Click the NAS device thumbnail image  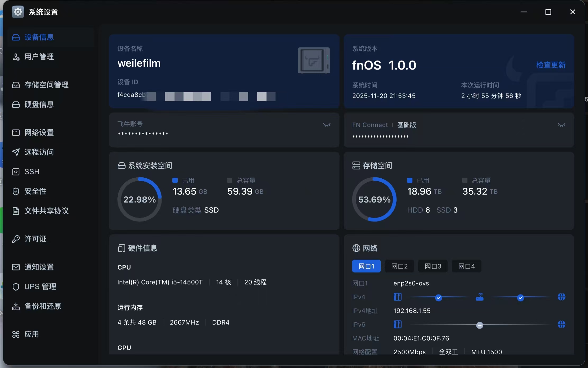point(314,61)
